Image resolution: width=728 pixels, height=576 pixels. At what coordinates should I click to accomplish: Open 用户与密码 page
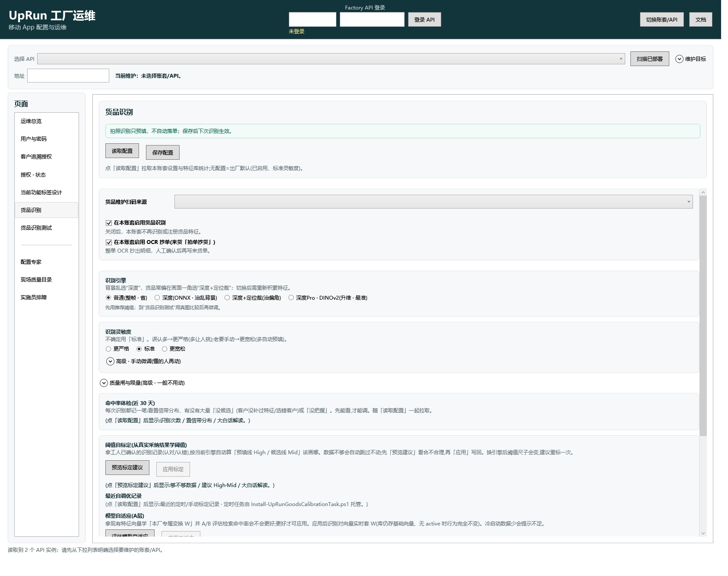[47, 139]
